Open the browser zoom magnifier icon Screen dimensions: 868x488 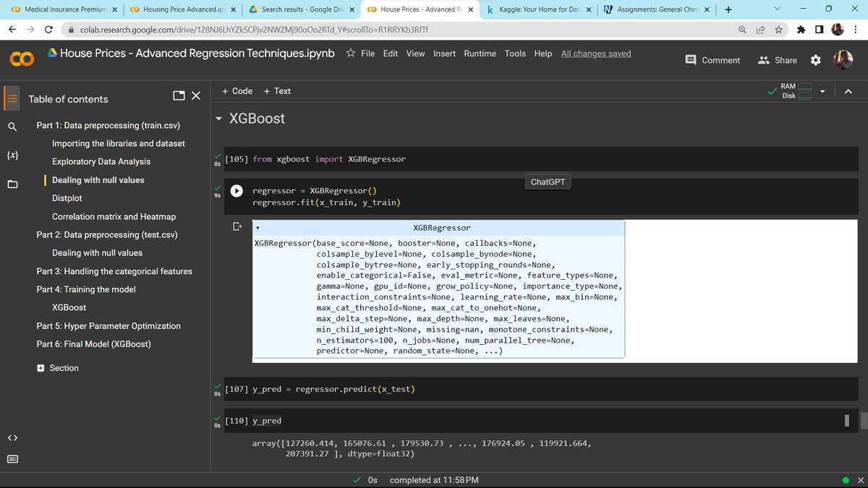(743, 30)
